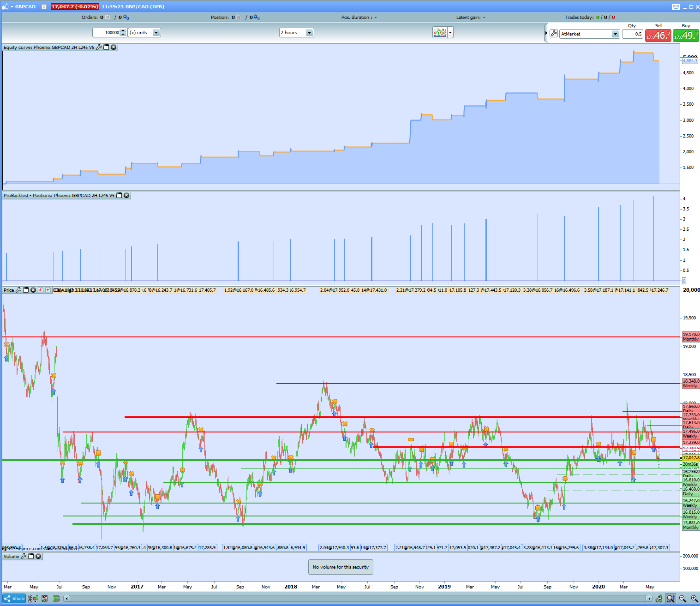Click the red Sell price button

coord(658,36)
